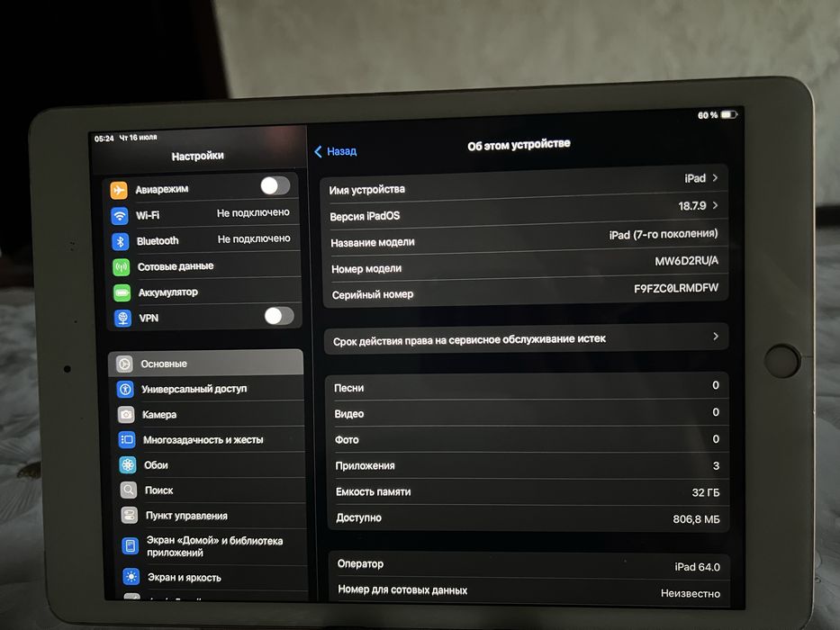This screenshot has width=840, height=630.
Task: Select Основные in the sidebar
Action: [205, 363]
